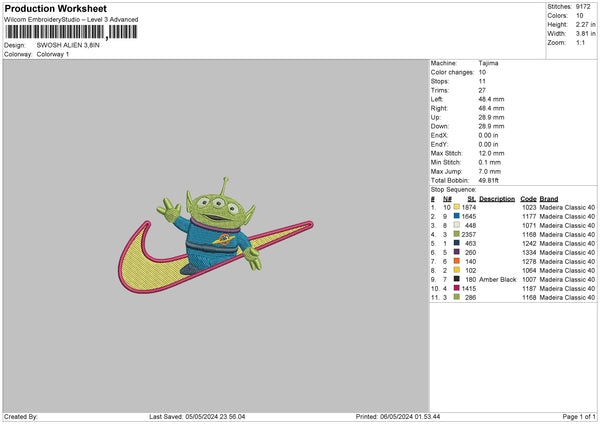Click the St. column header

(x=472, y=199)
